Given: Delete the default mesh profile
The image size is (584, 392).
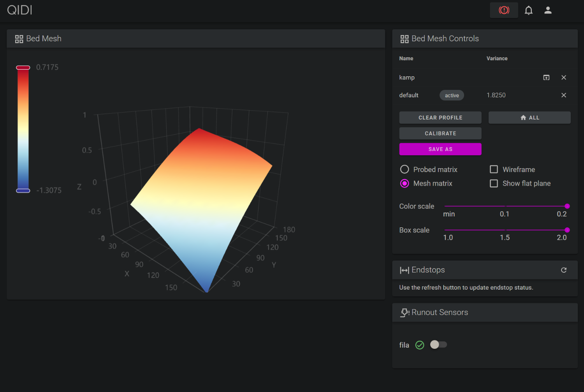Looking at the screenshot, I should 563,95.
